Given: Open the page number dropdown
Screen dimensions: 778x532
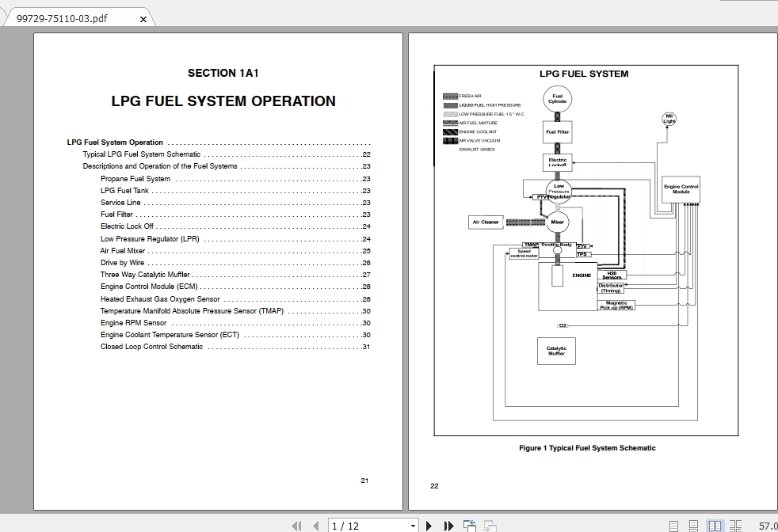Looking at the screenshot, I should [x=414, y=525].
